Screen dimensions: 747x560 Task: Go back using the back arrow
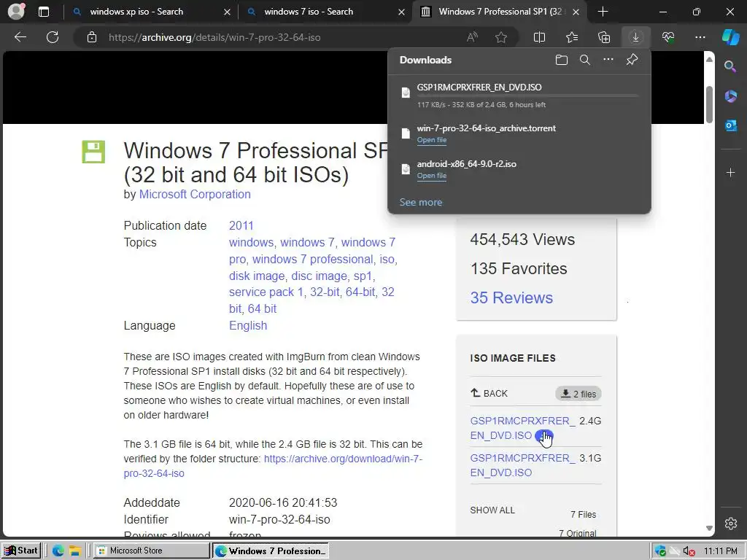(x=20, y=37)
